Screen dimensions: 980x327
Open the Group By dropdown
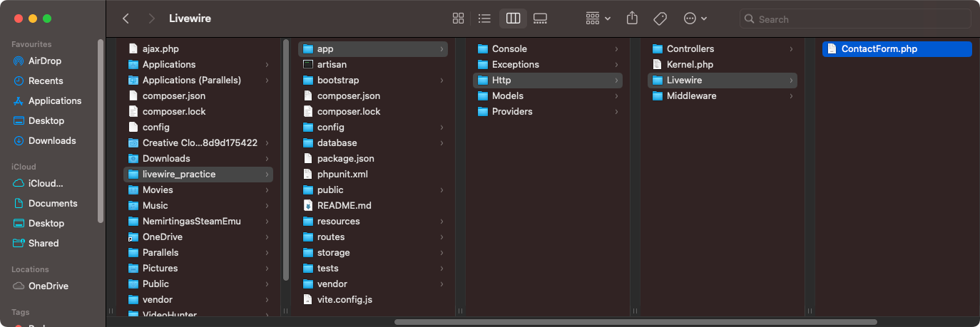click(x=598, y=19)
